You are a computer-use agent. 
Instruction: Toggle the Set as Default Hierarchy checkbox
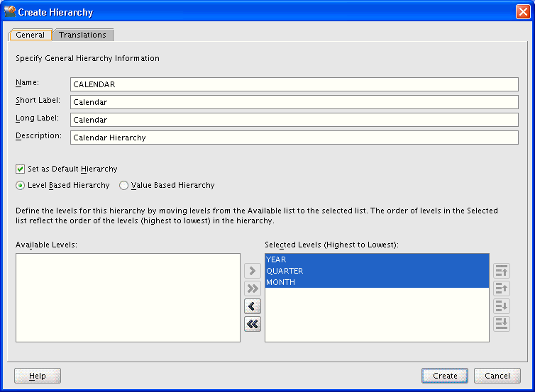pyautogui.click(x=20, y=169)
